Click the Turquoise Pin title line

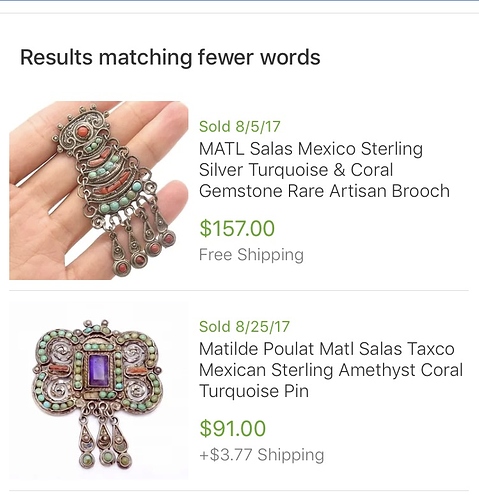click(254, 391)
